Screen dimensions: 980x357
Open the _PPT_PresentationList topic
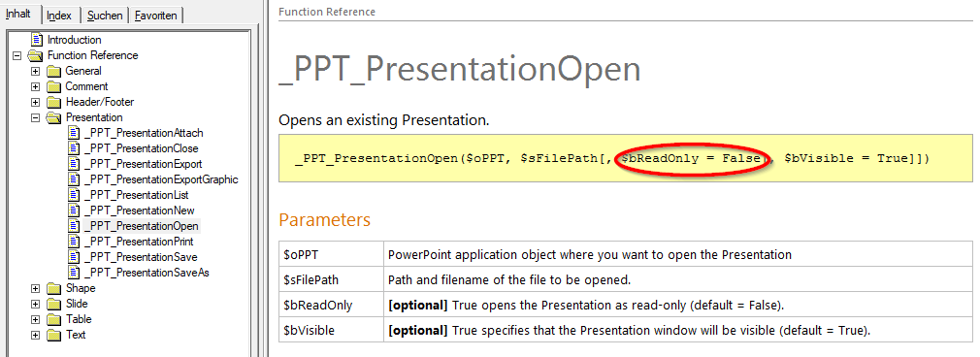[136, 195]
